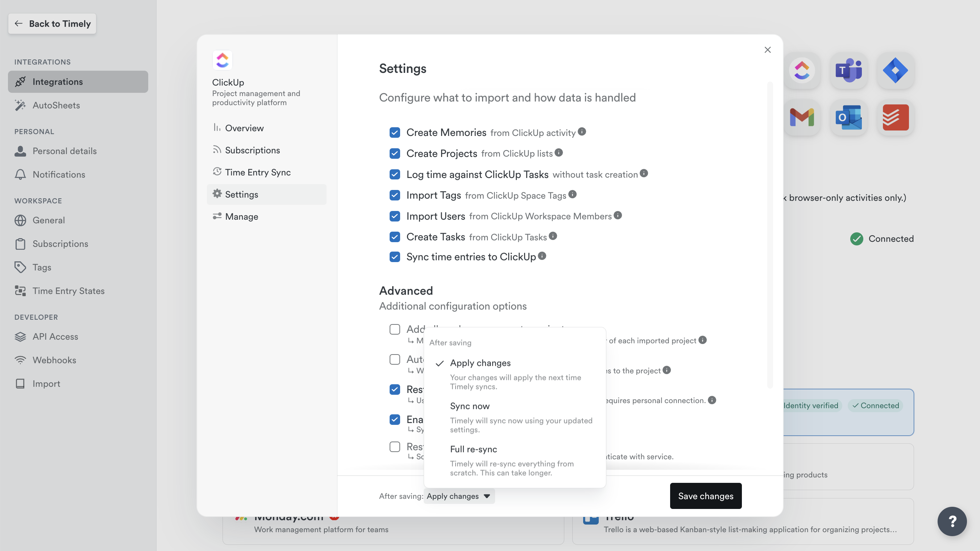Open Time Entry States under Workspace
The width and height of the screenshot is (980, 551).
[68, 291]
